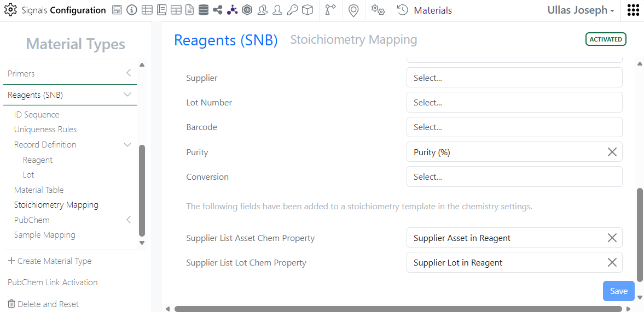Screen dimensions: 644x312
Task: Open the Supplier select dropdown
Action: point(514,78)
